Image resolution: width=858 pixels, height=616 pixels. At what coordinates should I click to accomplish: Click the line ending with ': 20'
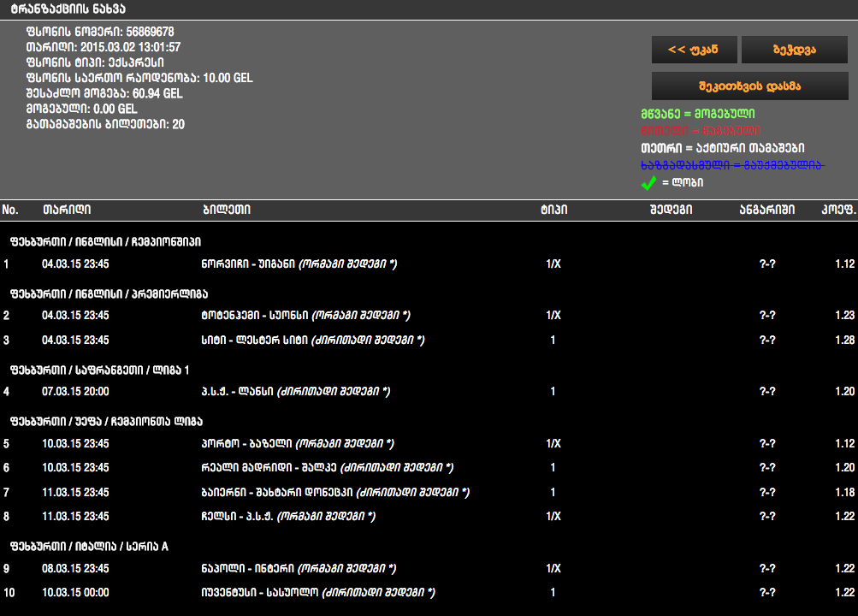[105, 124]
